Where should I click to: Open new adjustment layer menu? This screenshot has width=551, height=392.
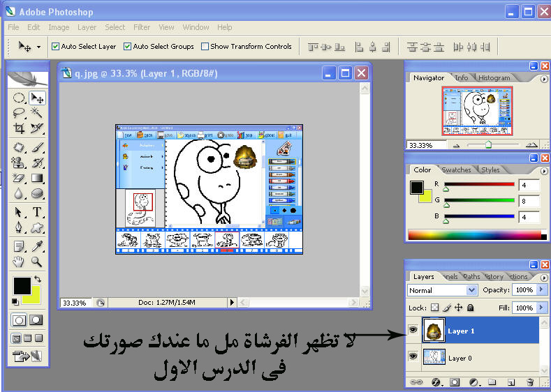point(474,382)
